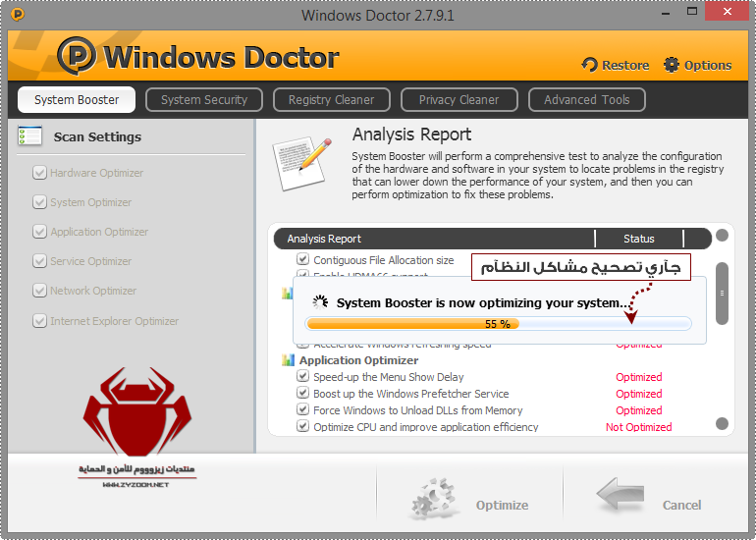This screenshot has height=540, width=756.
Task: Click the Analysis Report column header
Action: pos(434,239)
